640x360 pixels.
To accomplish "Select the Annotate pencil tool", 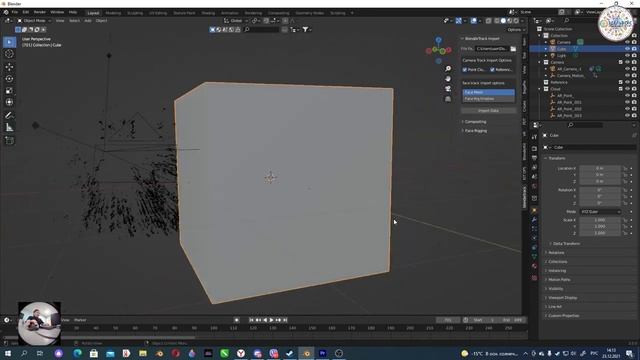I will point(9,116).
